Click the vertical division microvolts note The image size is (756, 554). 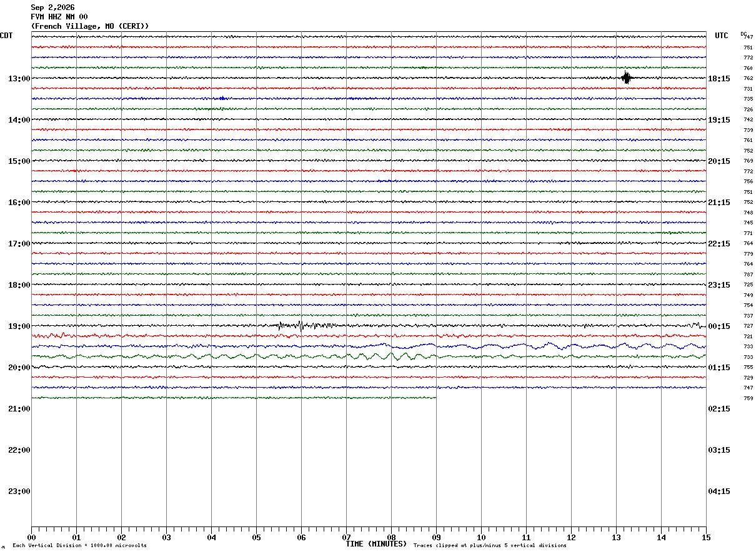[x=79, y=546]
